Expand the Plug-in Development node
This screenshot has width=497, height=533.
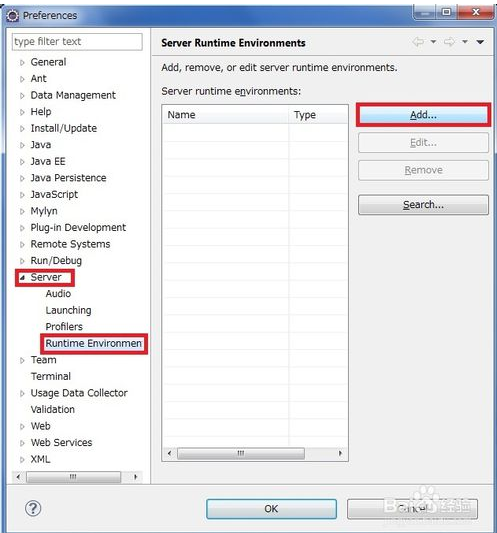[x=22, y=228]
